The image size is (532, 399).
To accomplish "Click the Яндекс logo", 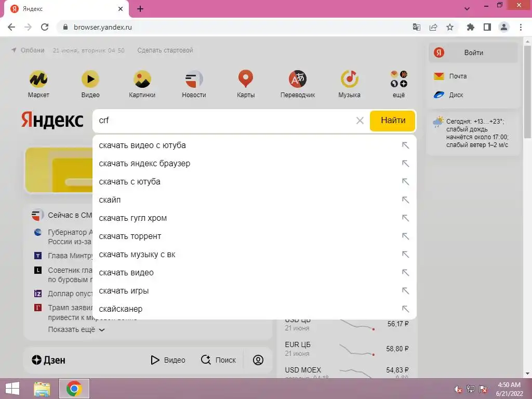I will [52, 121].
